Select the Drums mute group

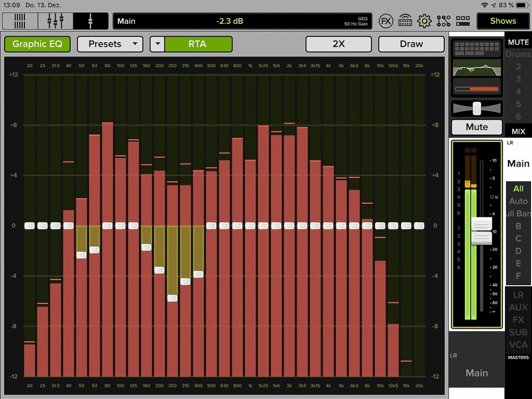[518, 54]
